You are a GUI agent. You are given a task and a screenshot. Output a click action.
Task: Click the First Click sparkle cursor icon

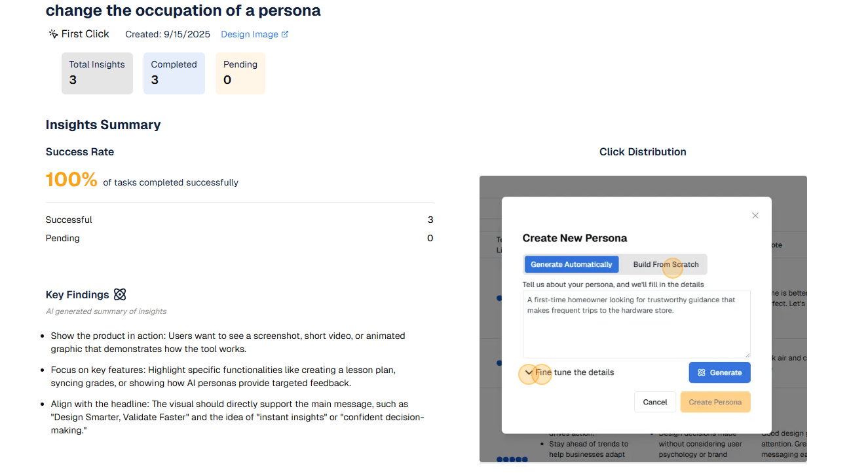53,34
